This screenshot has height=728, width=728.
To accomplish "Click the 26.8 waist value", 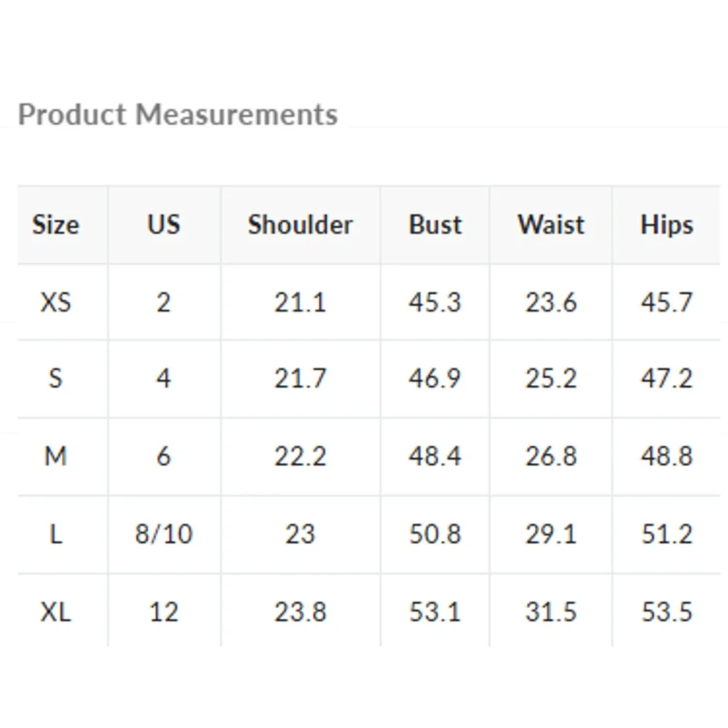I will (x=551, y=456).
